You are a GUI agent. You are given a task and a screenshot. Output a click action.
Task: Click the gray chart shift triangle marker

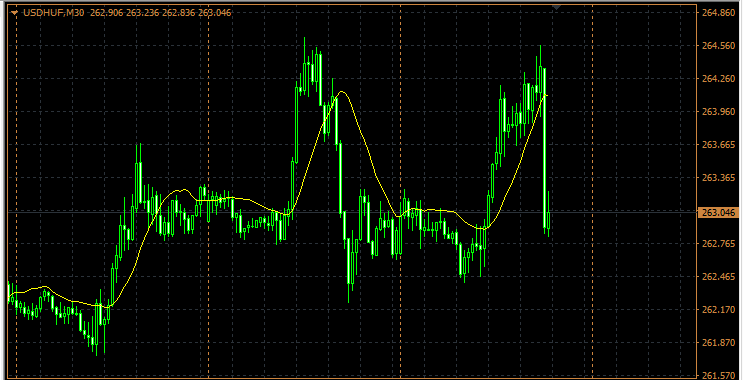tap(556, 7)
